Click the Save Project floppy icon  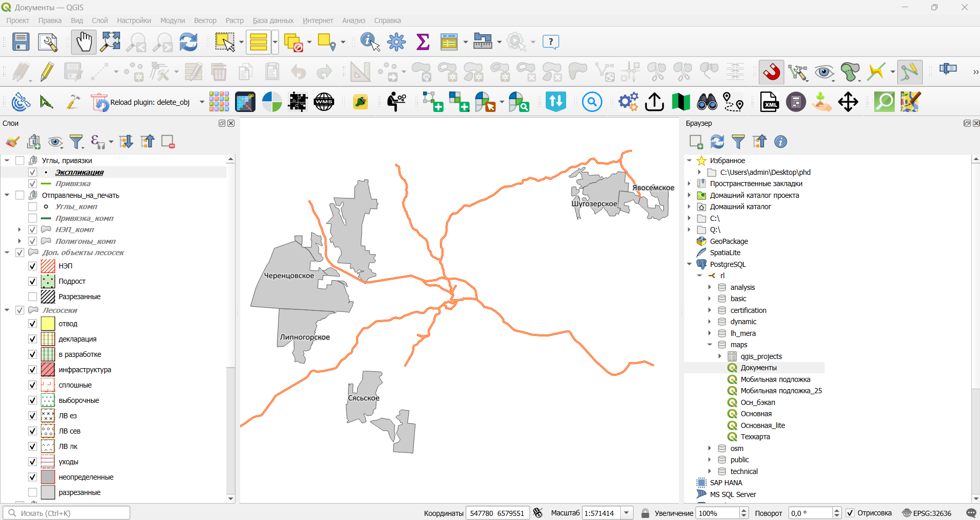21,42
